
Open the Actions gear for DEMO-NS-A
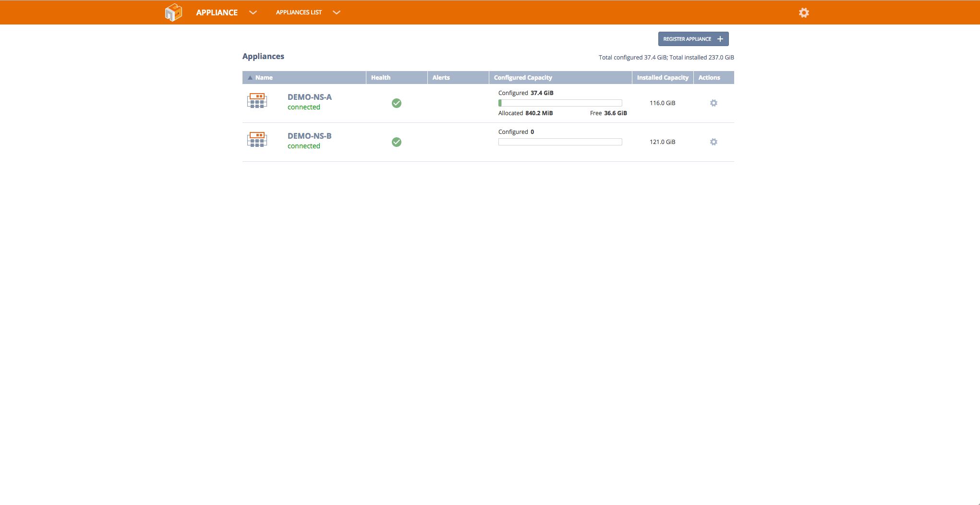714,103
